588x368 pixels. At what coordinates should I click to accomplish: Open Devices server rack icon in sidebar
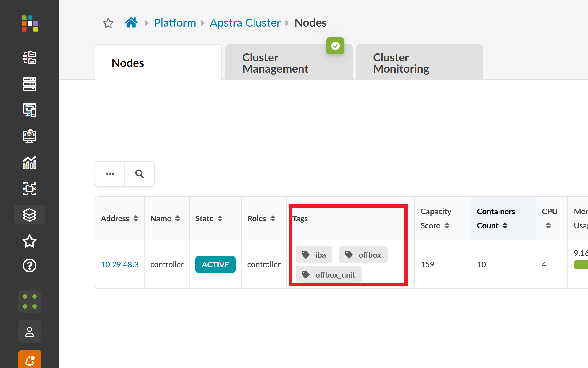point(30,84)
